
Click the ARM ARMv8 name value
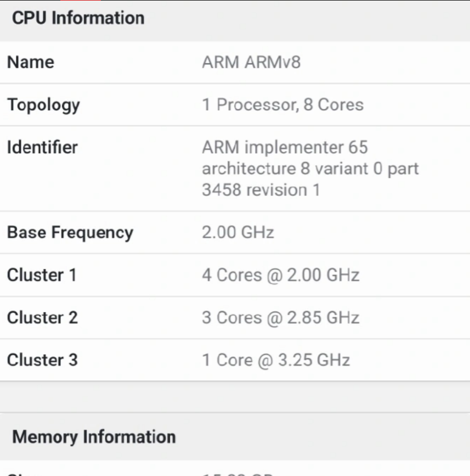tap(251, 62)
